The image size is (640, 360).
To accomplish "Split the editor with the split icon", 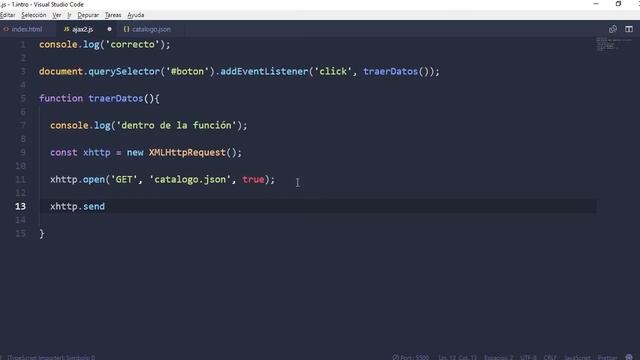I will coord(629,29).
